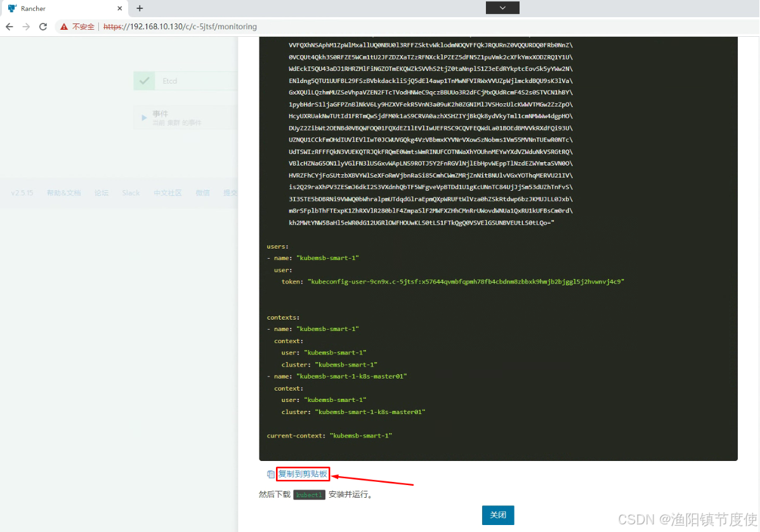Click the insecure warning triangle icon
This screenshot has width=760, height=532.
tap(64, 27)
